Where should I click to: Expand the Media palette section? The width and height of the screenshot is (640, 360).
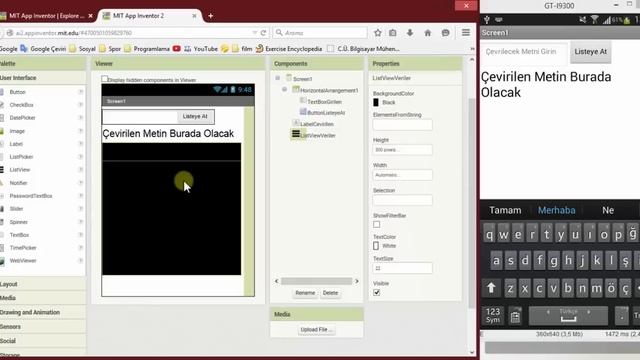tap(8, 298)
